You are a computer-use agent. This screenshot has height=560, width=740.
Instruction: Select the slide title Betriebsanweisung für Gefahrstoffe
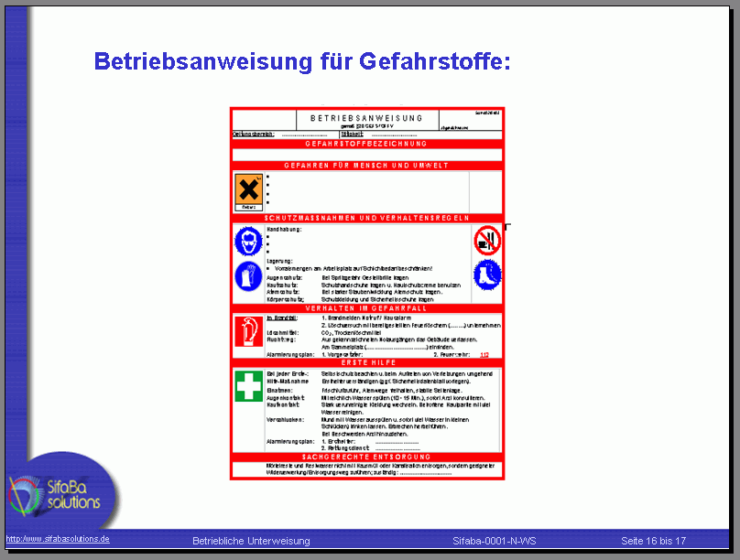click(x=301, y=61)
